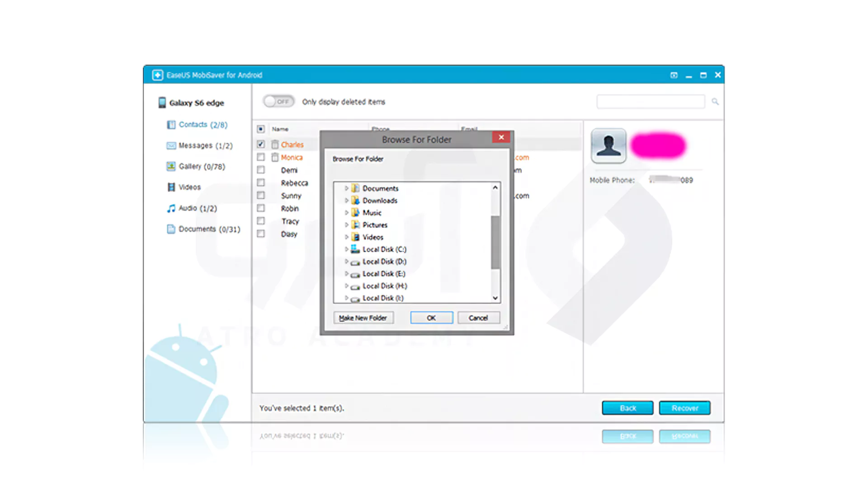
Task: Click the Messages envelope icon
Action: (x=171, y=145)
